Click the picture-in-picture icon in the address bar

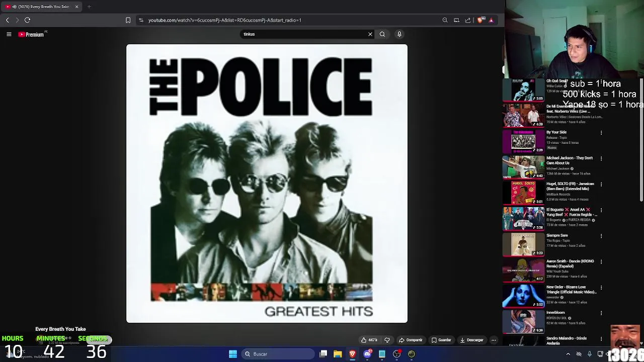456,20
